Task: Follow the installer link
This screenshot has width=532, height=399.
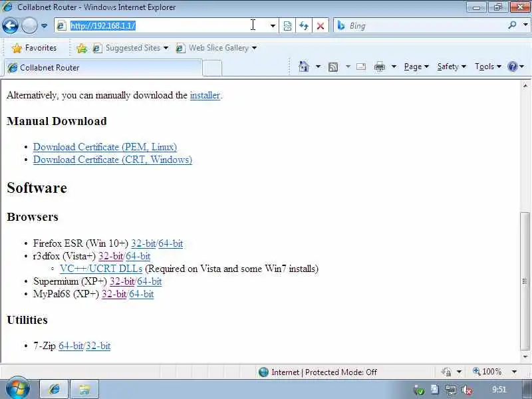Action: pos(205,95)
